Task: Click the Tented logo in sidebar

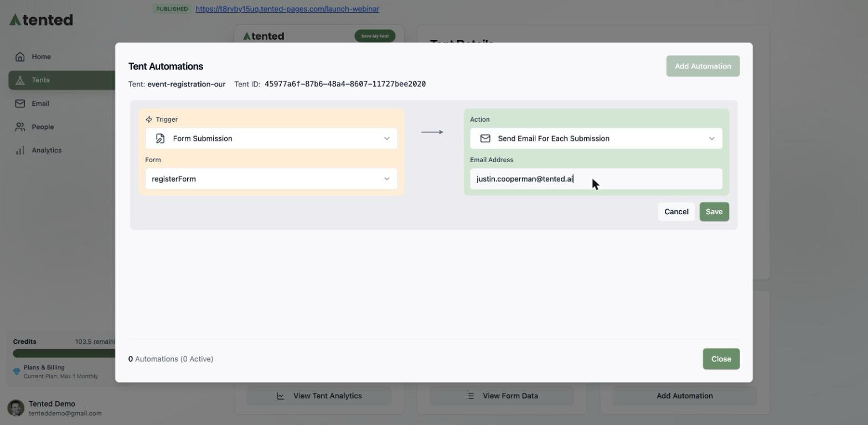Action: pos(41,20)
